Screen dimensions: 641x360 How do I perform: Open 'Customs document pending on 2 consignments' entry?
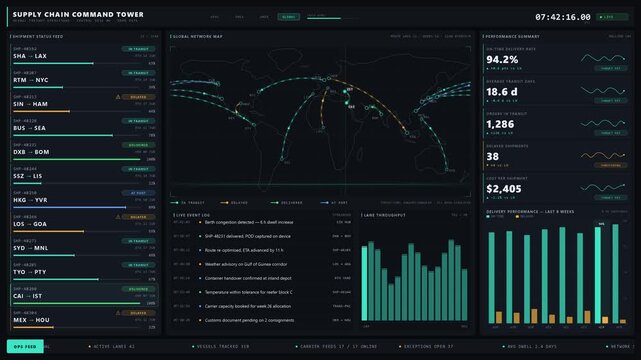(x=262, y=320)
